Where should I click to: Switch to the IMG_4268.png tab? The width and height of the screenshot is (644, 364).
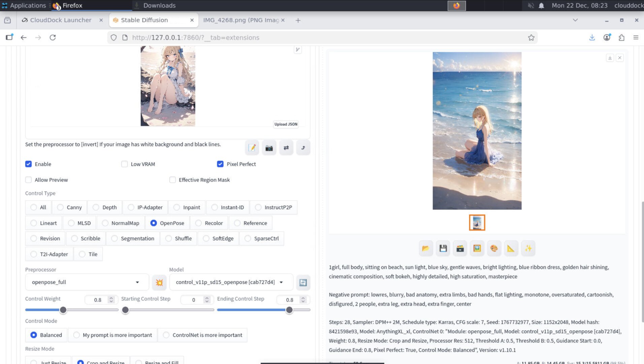241,20
